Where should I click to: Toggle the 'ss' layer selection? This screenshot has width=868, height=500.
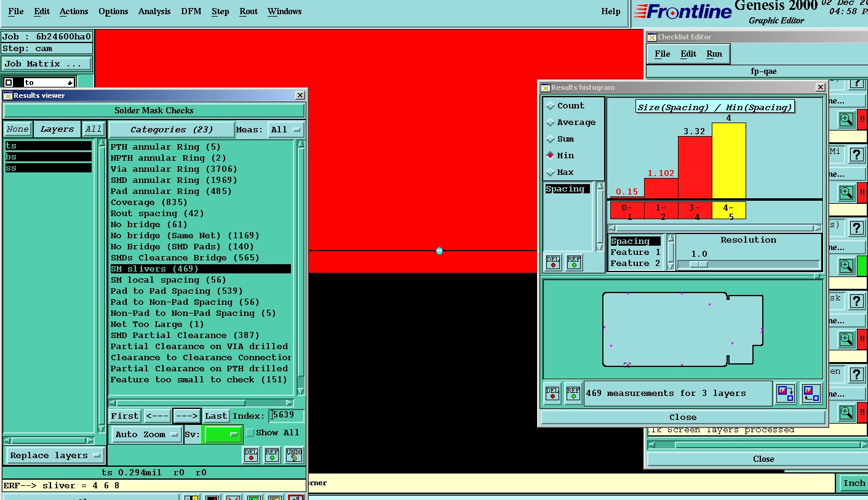48,168
